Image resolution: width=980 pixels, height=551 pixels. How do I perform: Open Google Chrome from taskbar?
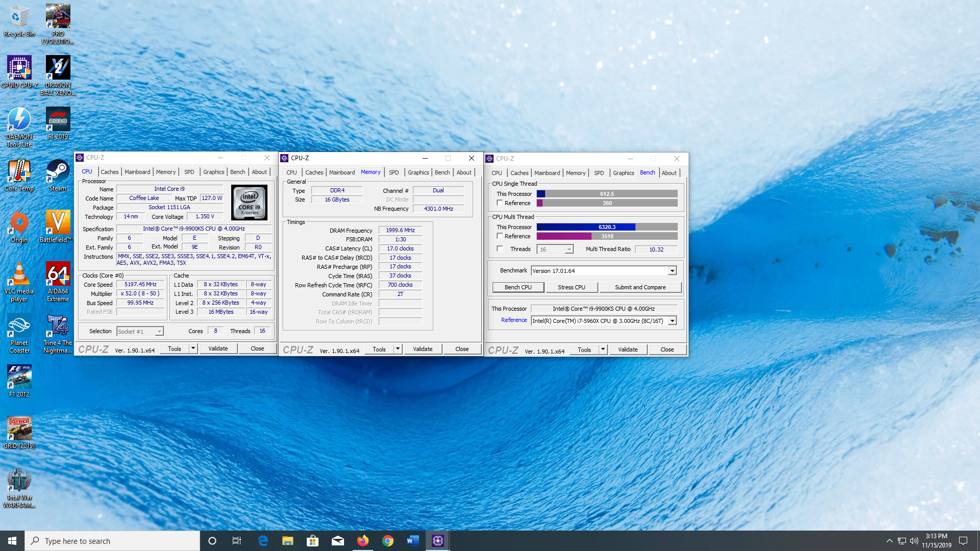(x=388, y=541)
